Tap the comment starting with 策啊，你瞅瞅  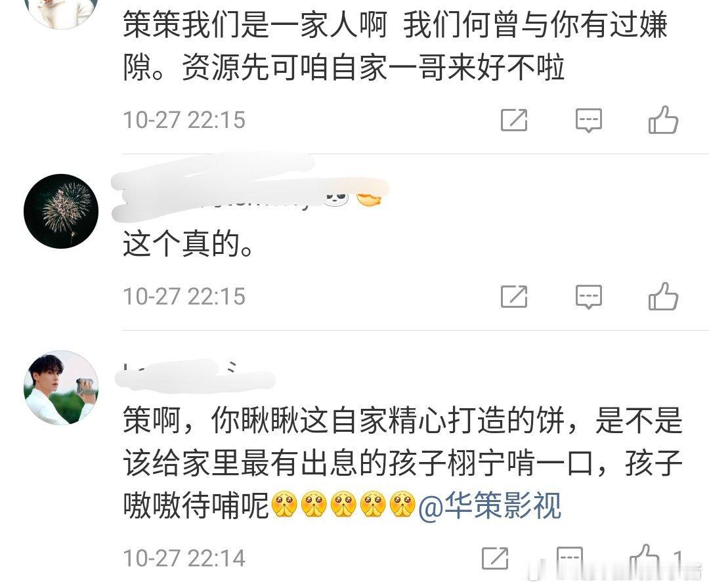[402, 463]
